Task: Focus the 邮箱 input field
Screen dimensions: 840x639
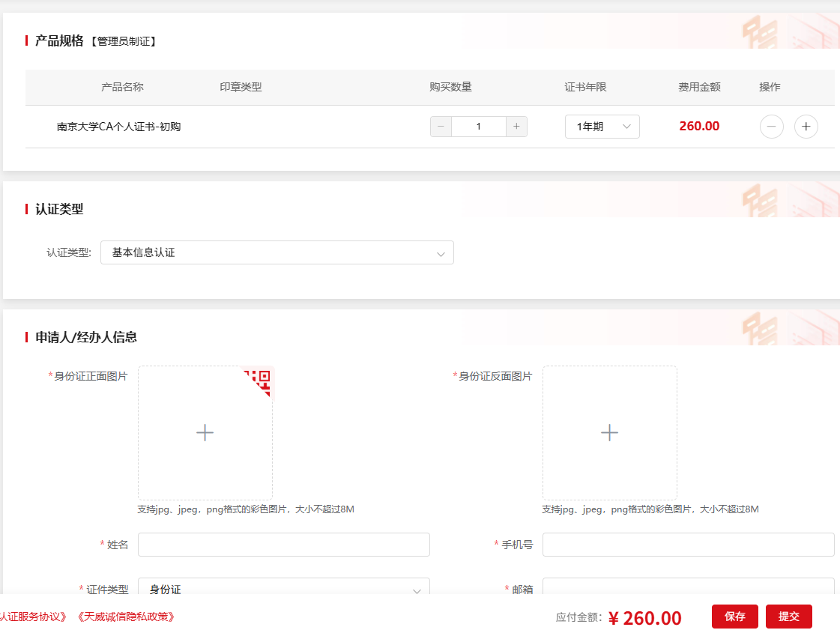Action: [x=688, y=587]
